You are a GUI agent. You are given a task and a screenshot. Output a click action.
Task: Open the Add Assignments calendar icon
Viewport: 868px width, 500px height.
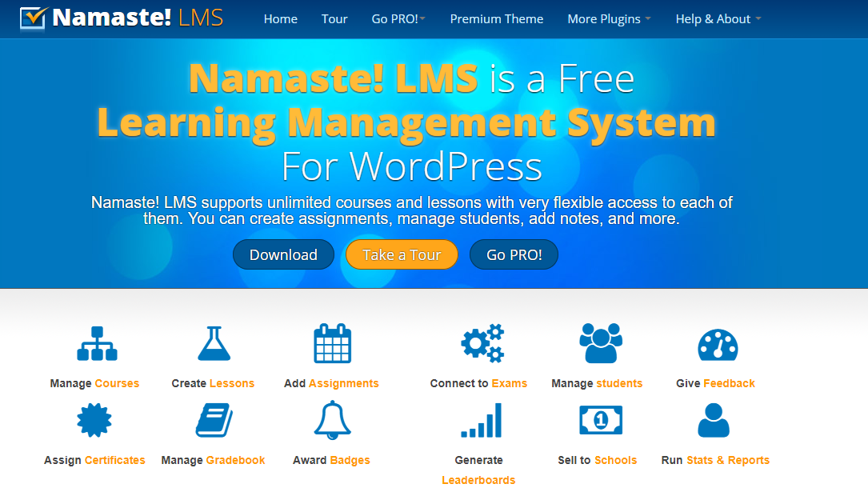(x=332, y=342)
